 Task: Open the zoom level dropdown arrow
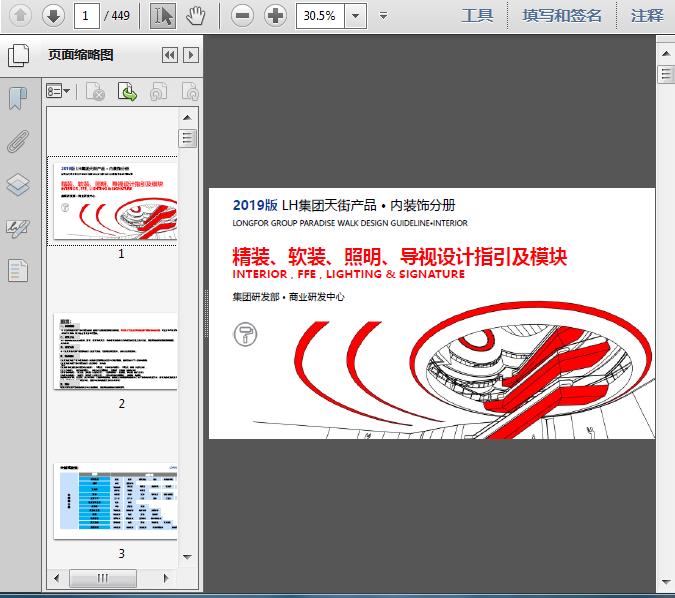pos(356,16)
